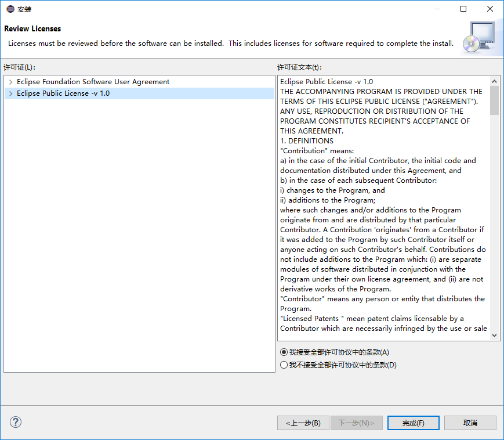
Task: Click scroll up arrow in license text
Action: pos(494,81)
